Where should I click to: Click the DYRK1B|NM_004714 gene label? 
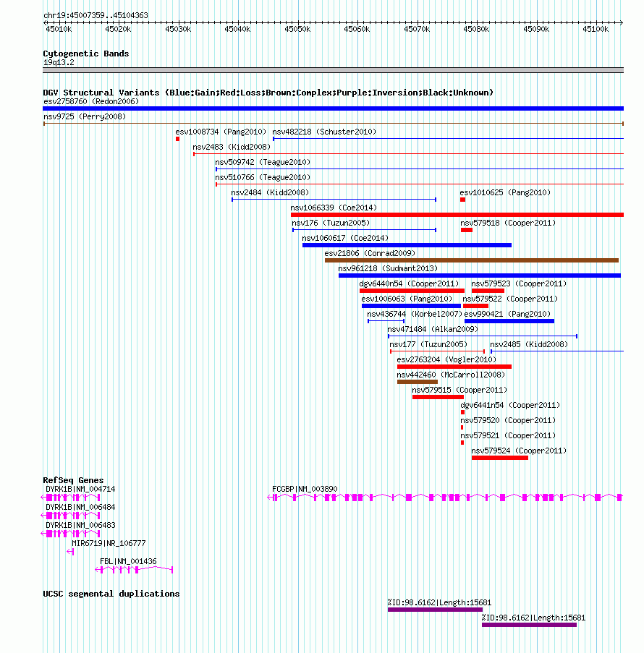click(x=80, y=490)
